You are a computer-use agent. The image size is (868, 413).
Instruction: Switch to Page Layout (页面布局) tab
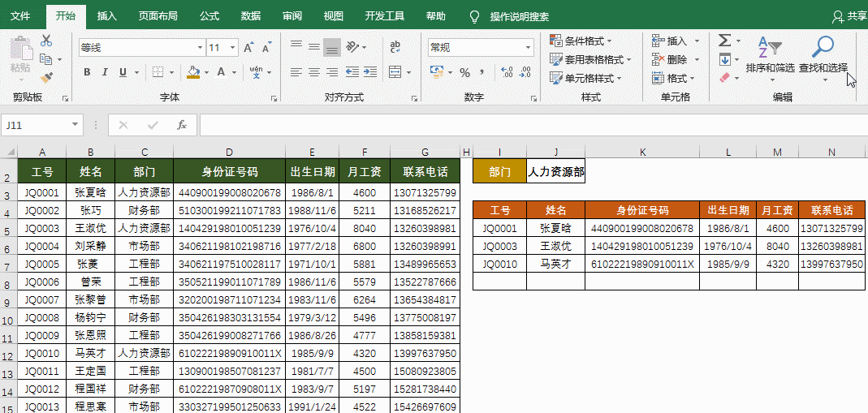158,16
